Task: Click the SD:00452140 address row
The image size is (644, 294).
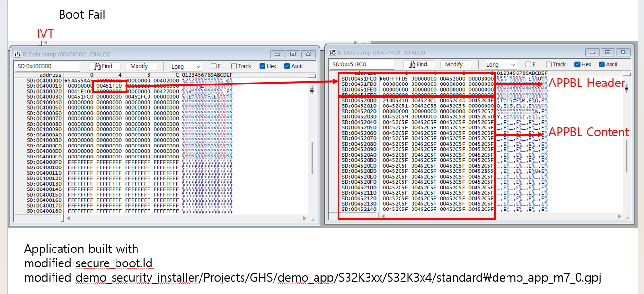Action: 359,209
